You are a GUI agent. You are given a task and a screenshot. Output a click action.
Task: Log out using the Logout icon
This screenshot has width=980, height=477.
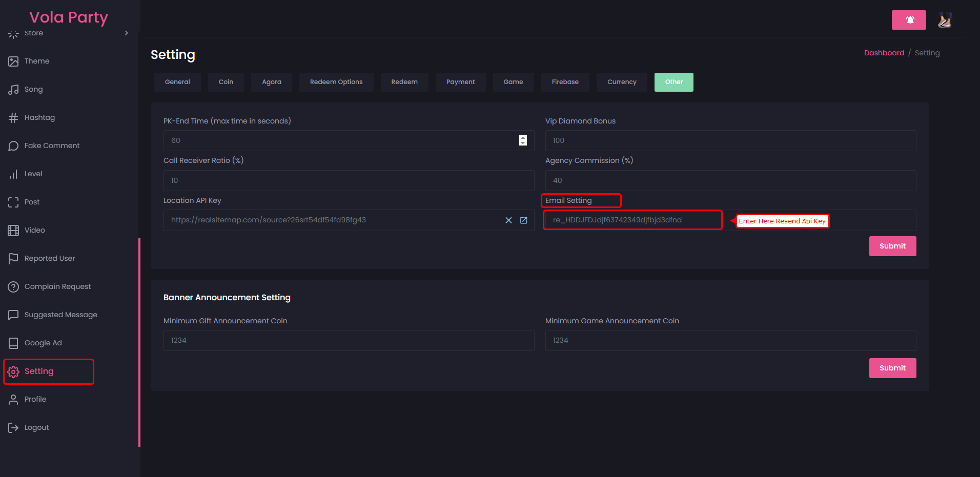tap(13, 428)
